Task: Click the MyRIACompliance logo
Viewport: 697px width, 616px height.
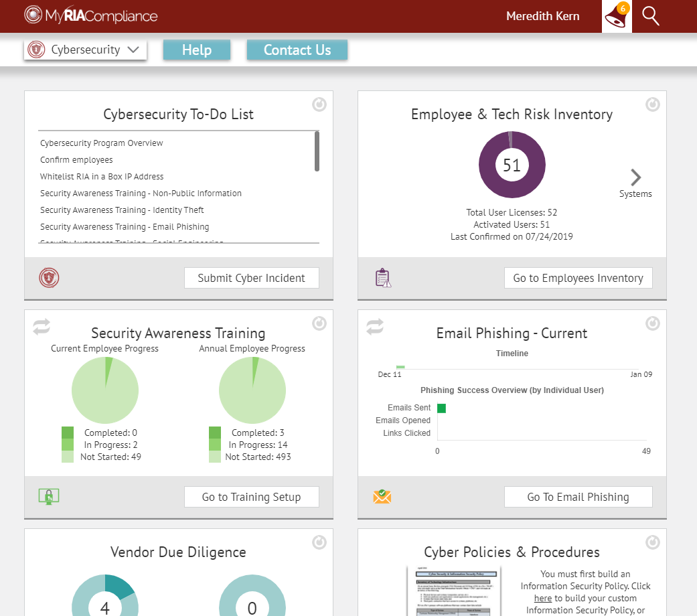Action: [x=90, y=14]
